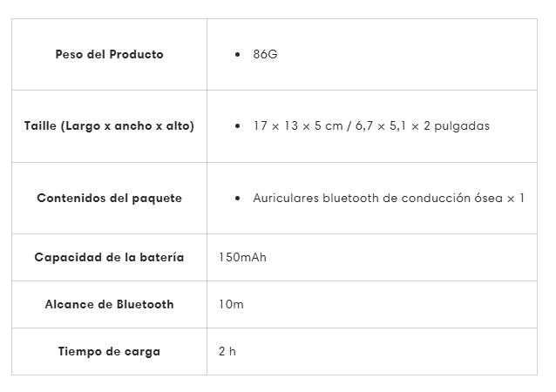Select the 150mAh battery value
The image size is (556, 392).
tap(242, 257)
